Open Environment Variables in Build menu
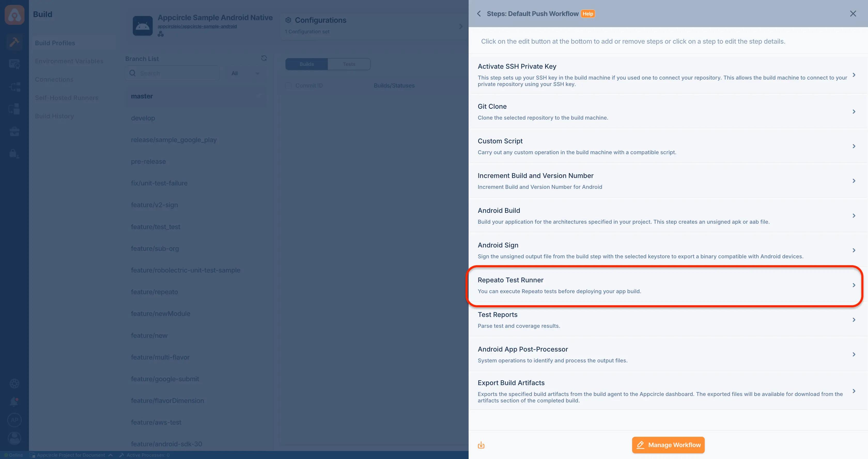This screenshot has width=868, height=459. [x=69, y=61]
